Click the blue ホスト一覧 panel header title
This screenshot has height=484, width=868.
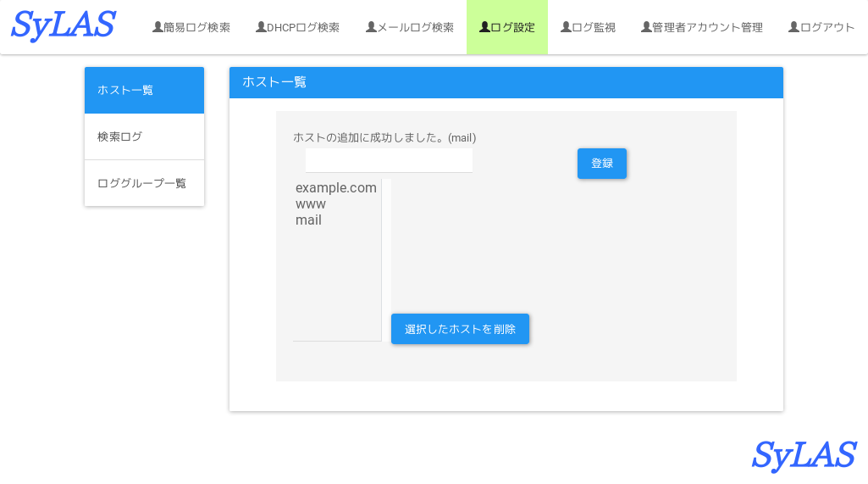274,82
